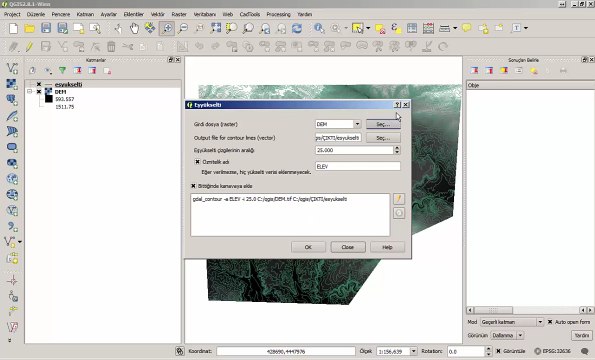Screen dimensions: 595x360
Task: Open the Ölçek scale dropdown
Action: (x=414, y=351)
